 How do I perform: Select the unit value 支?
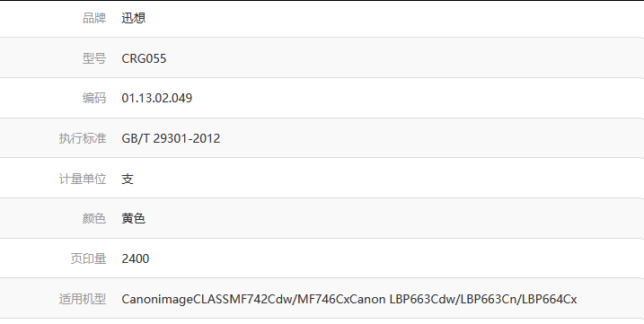tap(128, 179)
